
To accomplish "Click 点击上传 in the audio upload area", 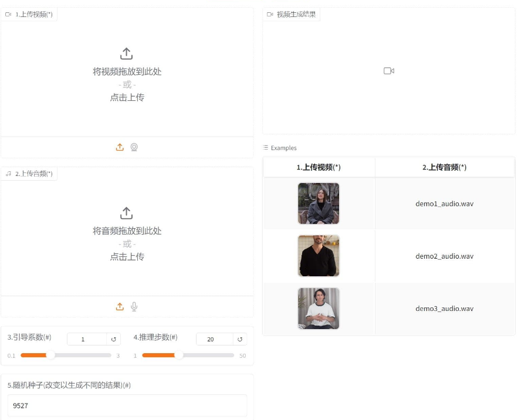I will (127, 257).
